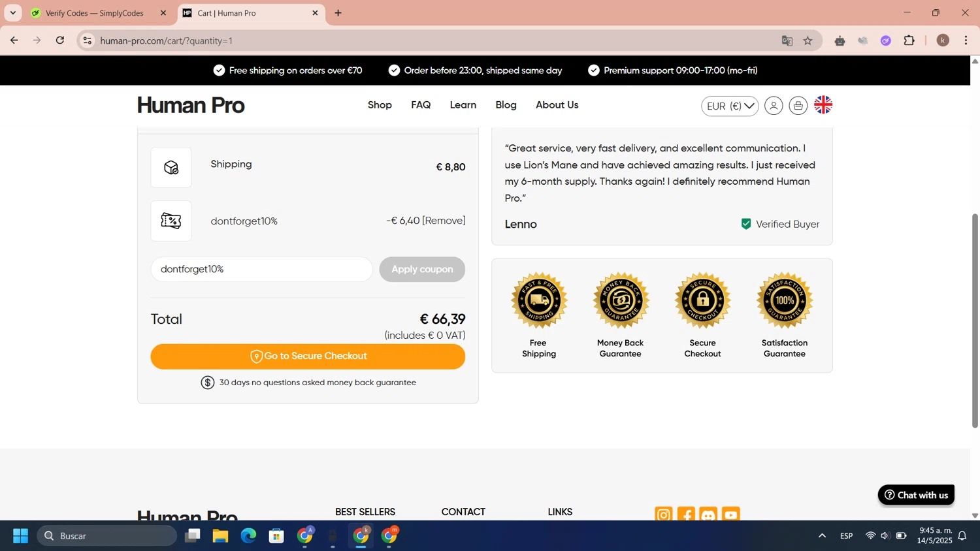
Task: Click the UK flag language selector
Action: [x=823, y=104]
